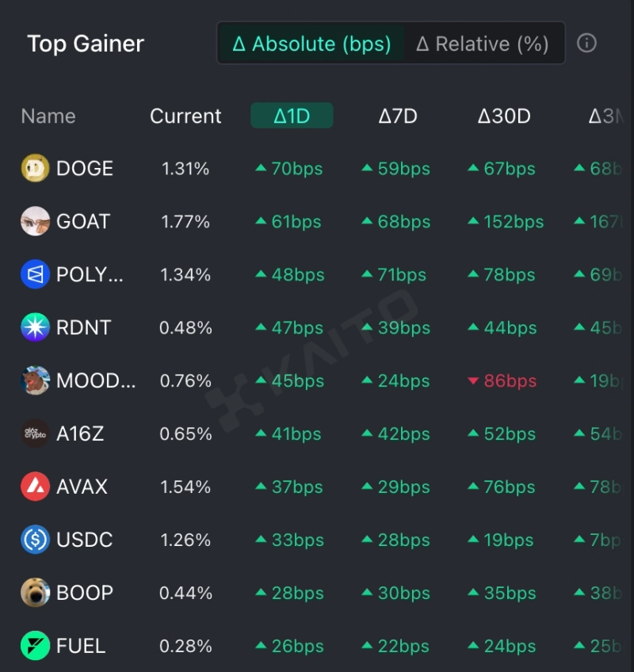Image resolution: width=634 pixels, height=672 pixels.
Task: Click the MOODENG token avatar icon
Action: tap(35, 381)
